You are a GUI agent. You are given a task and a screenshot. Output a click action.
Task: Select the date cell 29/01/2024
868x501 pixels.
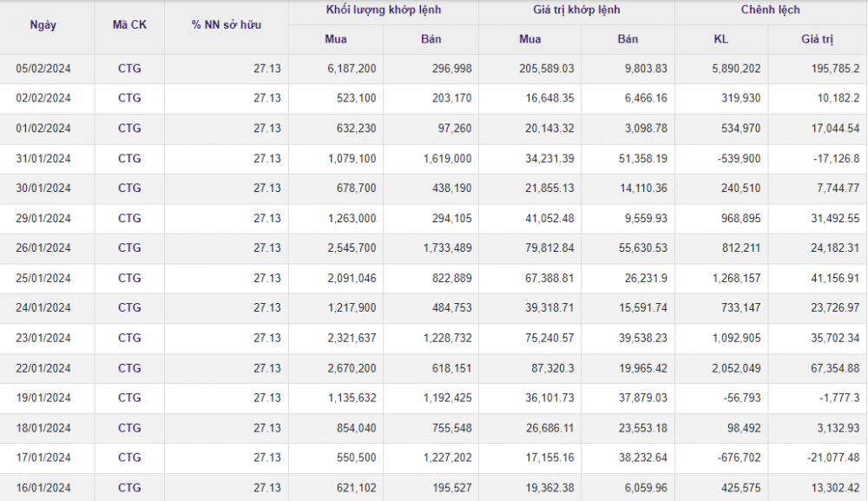pos(43,218)
